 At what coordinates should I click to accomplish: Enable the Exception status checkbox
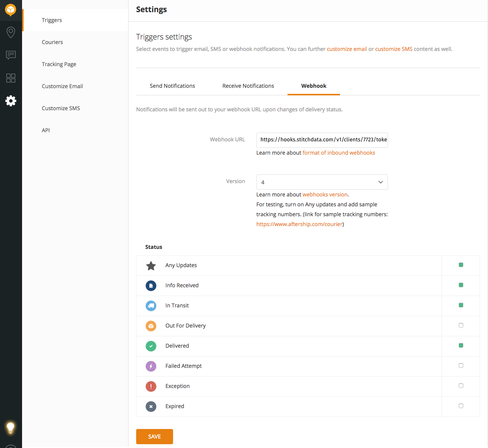461,385
